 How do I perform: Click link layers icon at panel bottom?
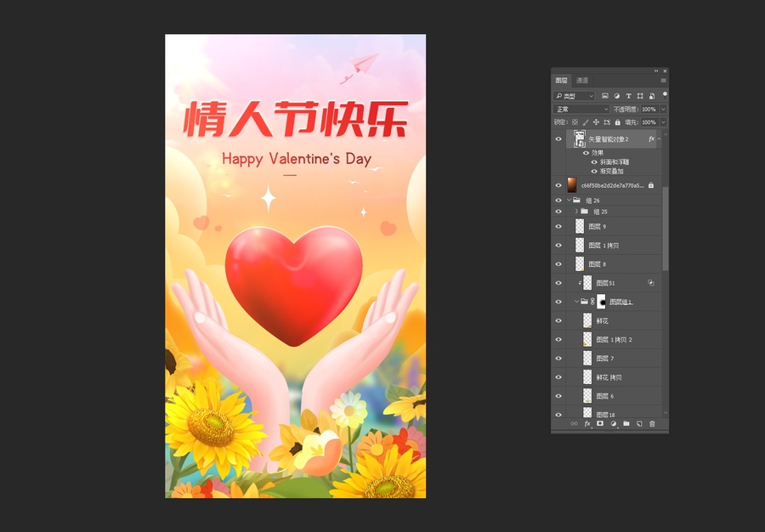coord(575,424)
